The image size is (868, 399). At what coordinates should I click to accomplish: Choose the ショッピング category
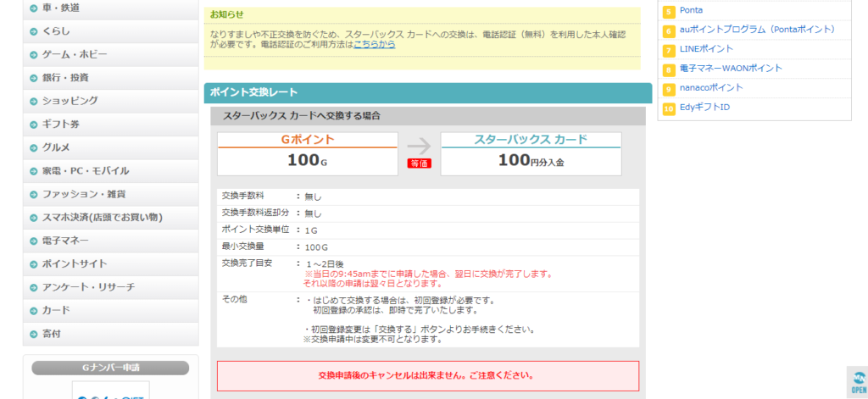(111, 102)
